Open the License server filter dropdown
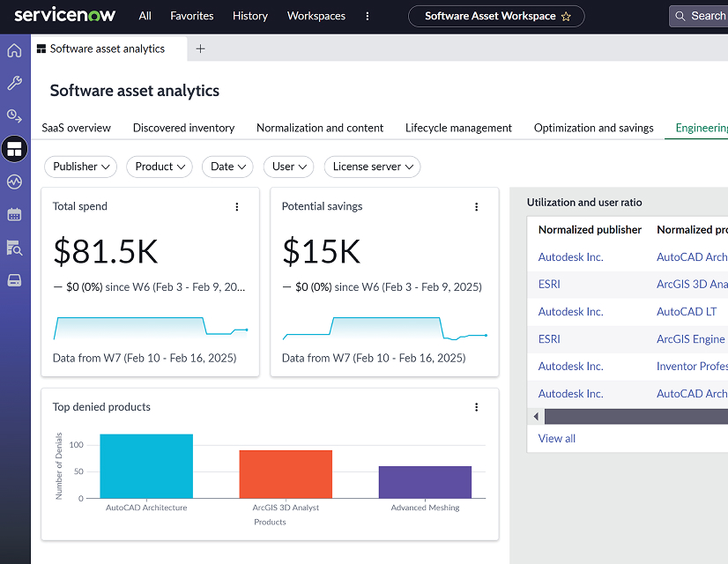This screenshot has height=564, width=728. coord(372,167)
